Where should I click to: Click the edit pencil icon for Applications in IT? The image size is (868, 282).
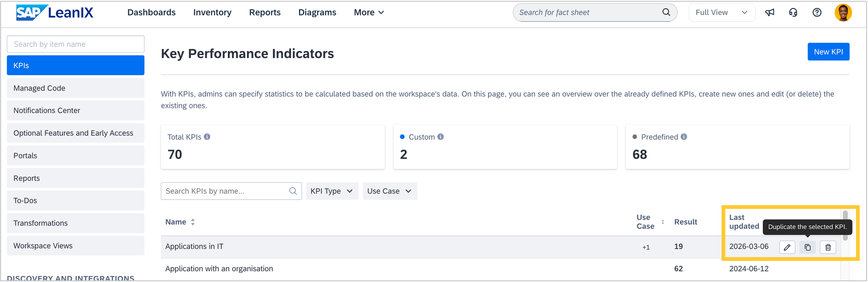click(787, 247)
